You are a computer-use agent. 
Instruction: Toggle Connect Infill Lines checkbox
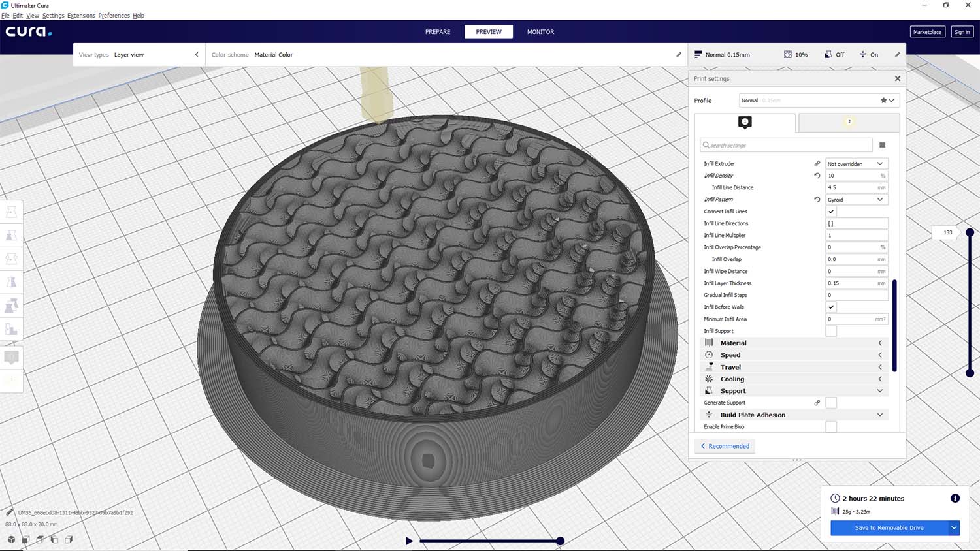coord(831,212)
